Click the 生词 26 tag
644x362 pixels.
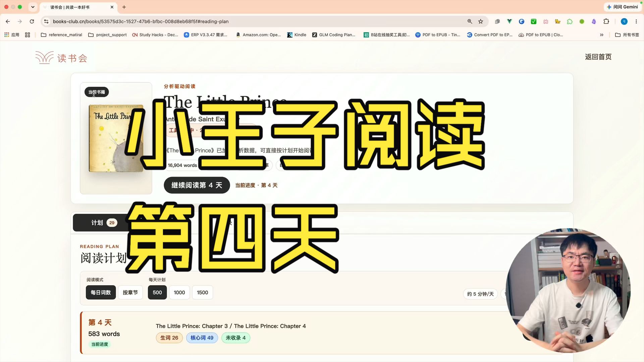[x=169, y=338]
